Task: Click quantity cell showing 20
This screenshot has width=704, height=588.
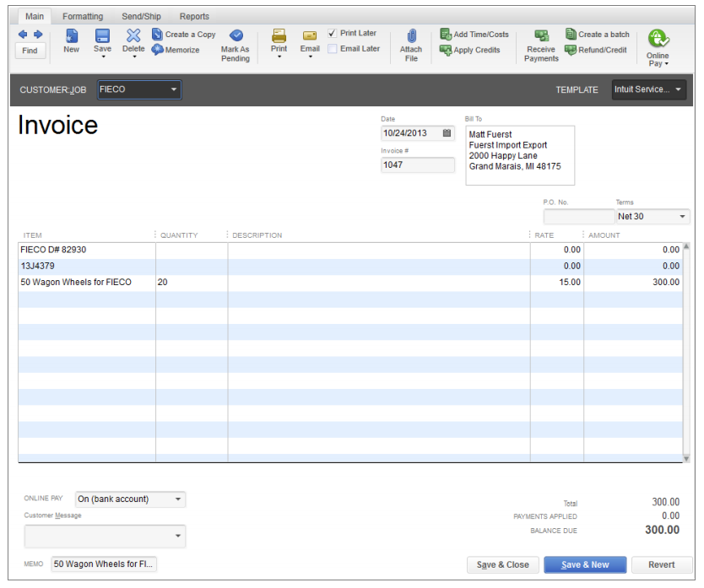Action: tap(192, 283)
